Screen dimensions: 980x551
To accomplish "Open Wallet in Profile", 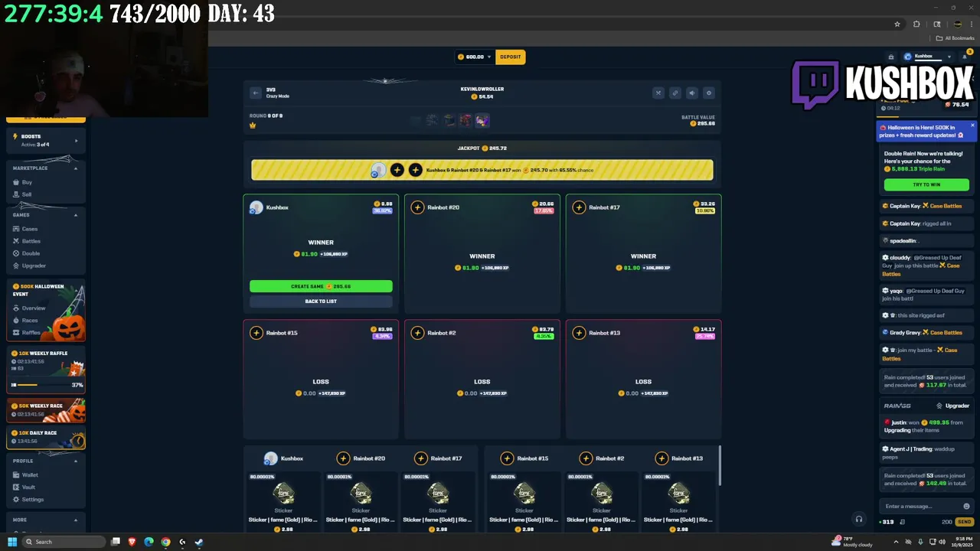I will [x=29, y=474].
